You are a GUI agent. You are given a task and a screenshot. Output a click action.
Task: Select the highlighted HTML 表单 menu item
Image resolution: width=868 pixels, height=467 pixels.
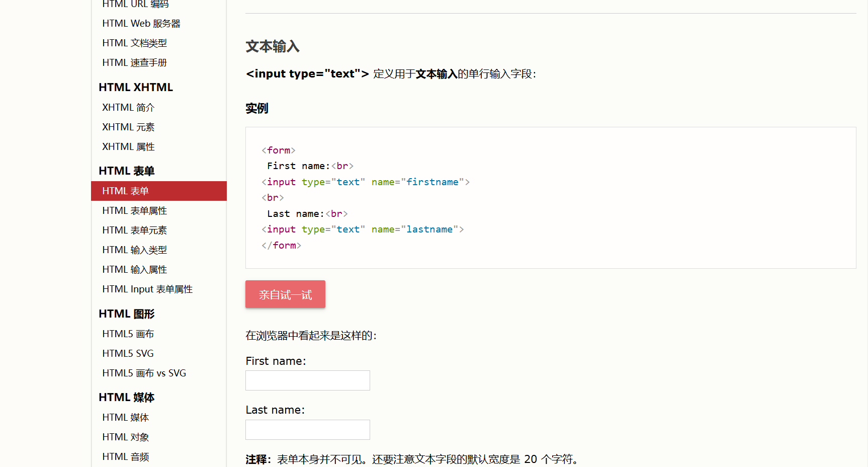point(159,191)
